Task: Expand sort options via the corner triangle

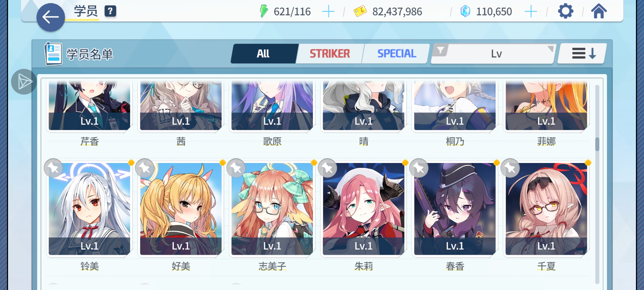Action: (x=550, y=48)
